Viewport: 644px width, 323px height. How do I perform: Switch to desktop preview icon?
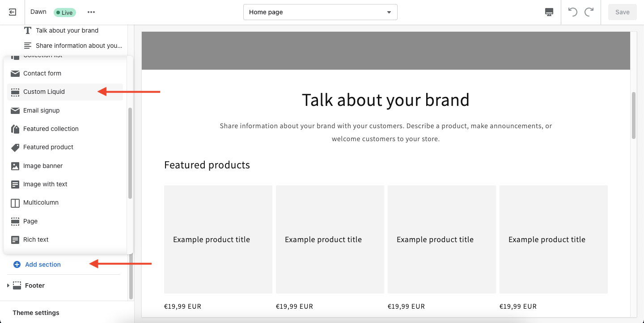[x=549, y=12]
